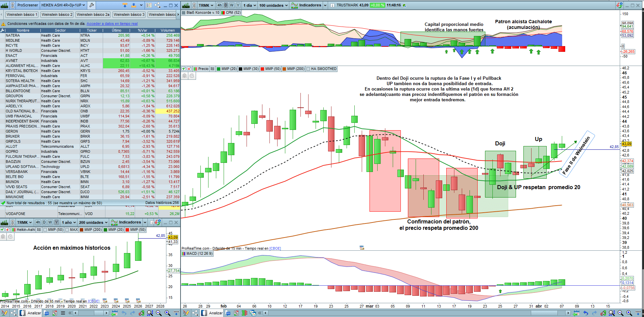This screenshot has width=644, height=317.
Task: Open the comments bubble icon in daily chart toolbar
Action: click(x=228, y=313)
